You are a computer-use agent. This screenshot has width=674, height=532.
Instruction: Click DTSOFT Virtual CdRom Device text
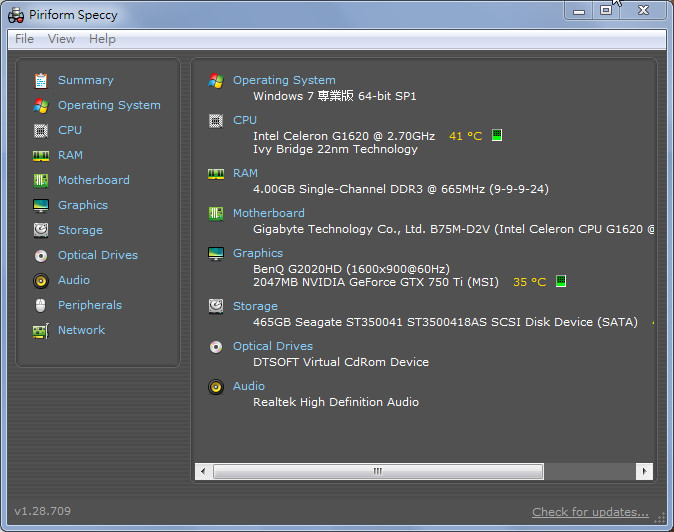pyautogui.click(x=341, y=362)
